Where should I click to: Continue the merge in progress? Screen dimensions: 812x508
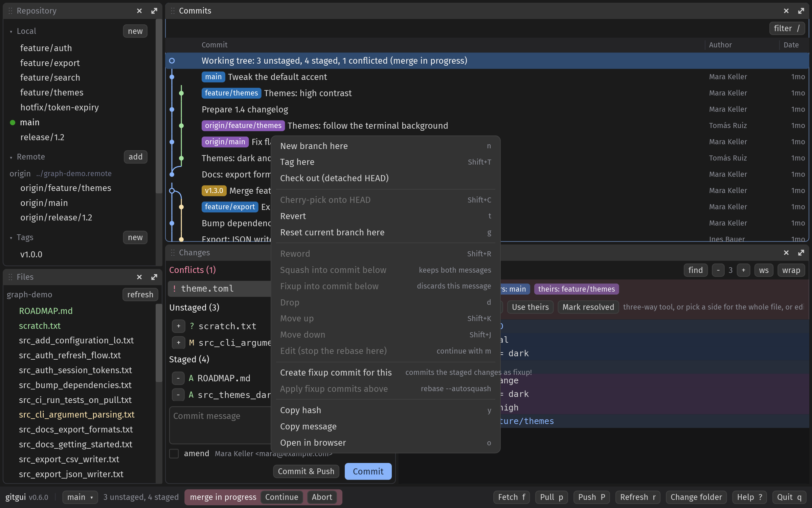click(281, 497)
